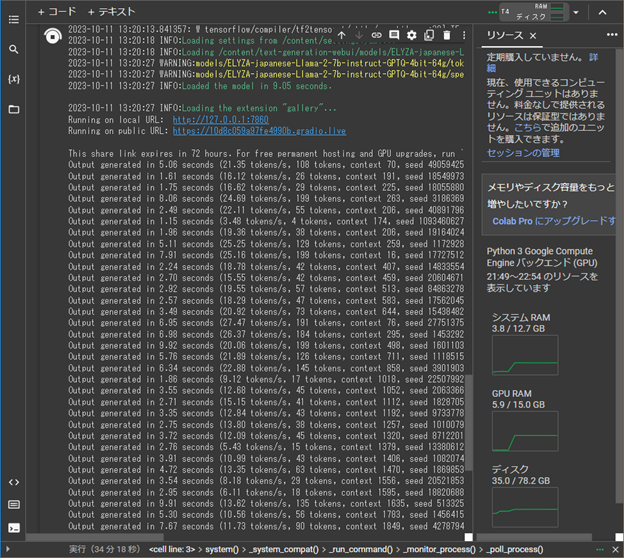Add a text cell with + テキスト

[111, 11]
